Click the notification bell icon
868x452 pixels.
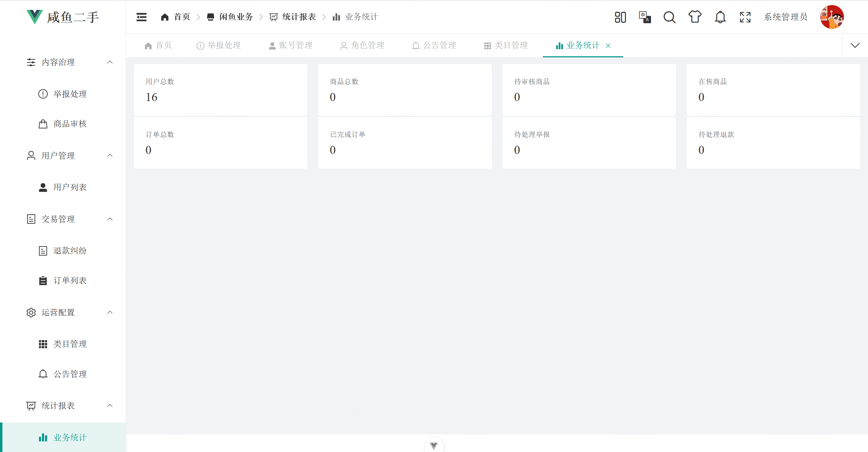click(720, 17)
